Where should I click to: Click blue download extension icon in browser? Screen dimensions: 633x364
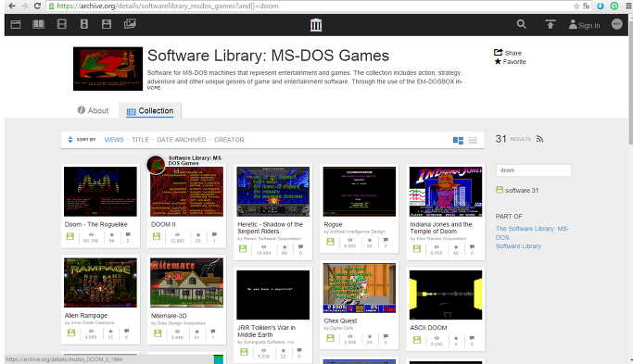[x=601, y=6]
